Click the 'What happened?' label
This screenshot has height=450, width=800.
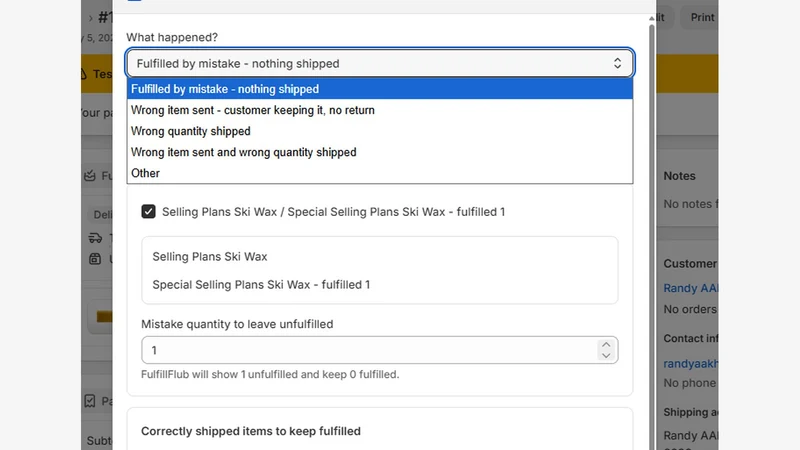point(172,37)
